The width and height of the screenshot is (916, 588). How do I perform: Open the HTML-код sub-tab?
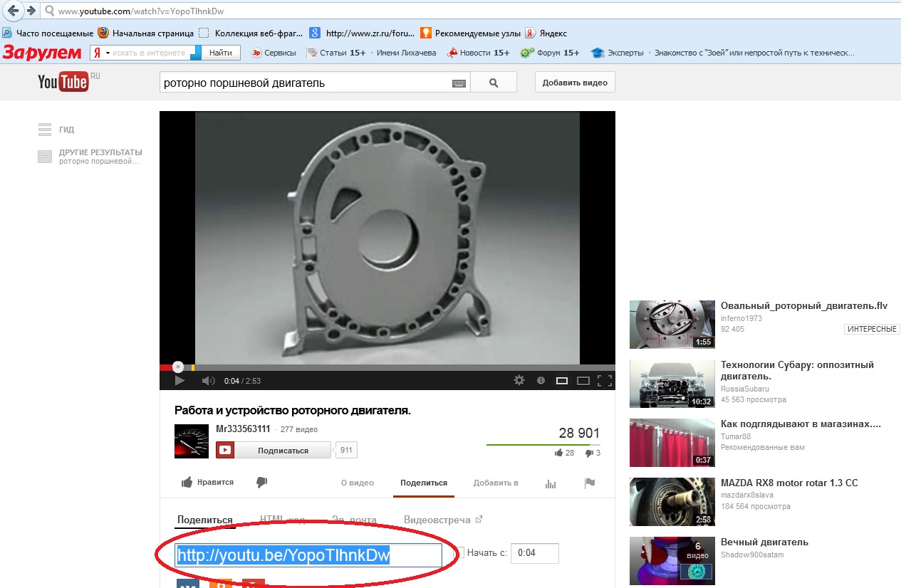tap(282, 520)
